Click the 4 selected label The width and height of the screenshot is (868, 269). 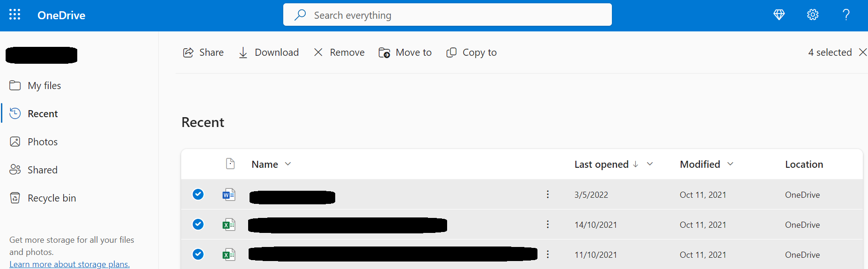point(830,52)
